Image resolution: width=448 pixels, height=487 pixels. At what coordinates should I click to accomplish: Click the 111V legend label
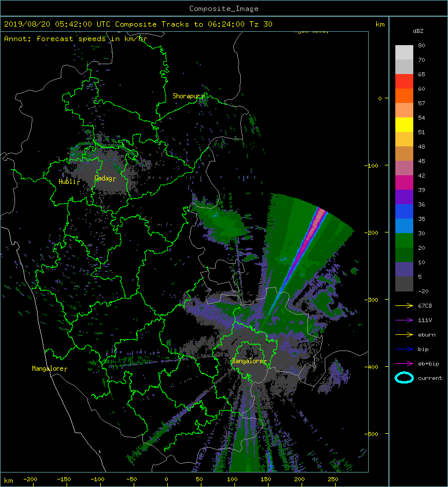pos(425,320)
